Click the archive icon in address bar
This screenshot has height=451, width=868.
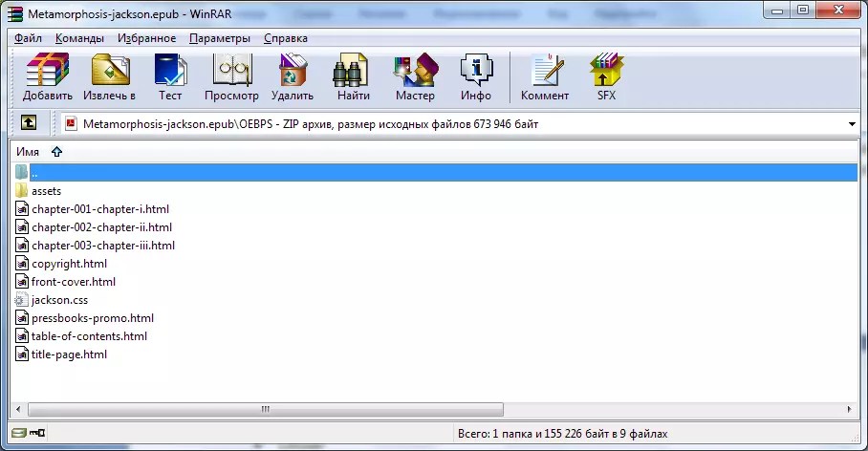[71, 123]
